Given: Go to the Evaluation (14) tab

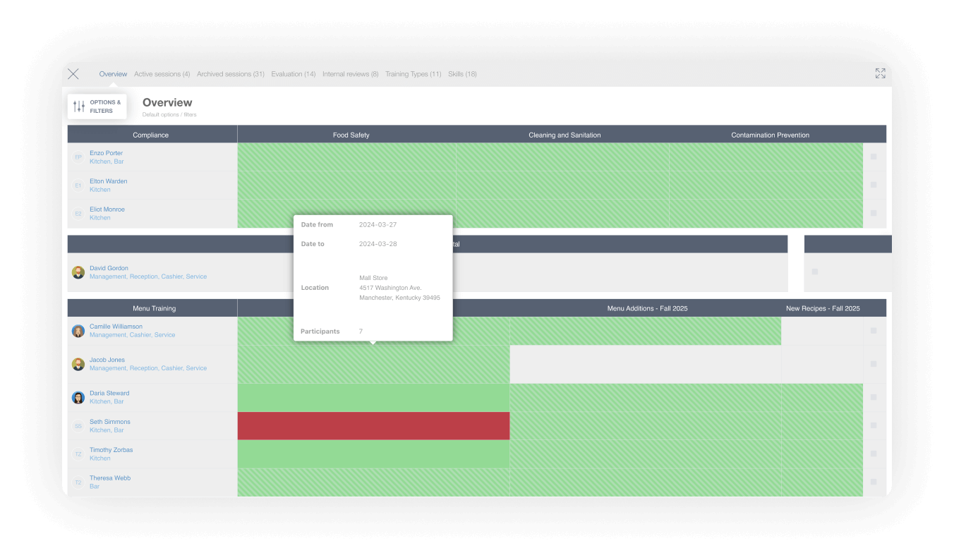Looking at the screenshot, I should [x=294, y=74].
